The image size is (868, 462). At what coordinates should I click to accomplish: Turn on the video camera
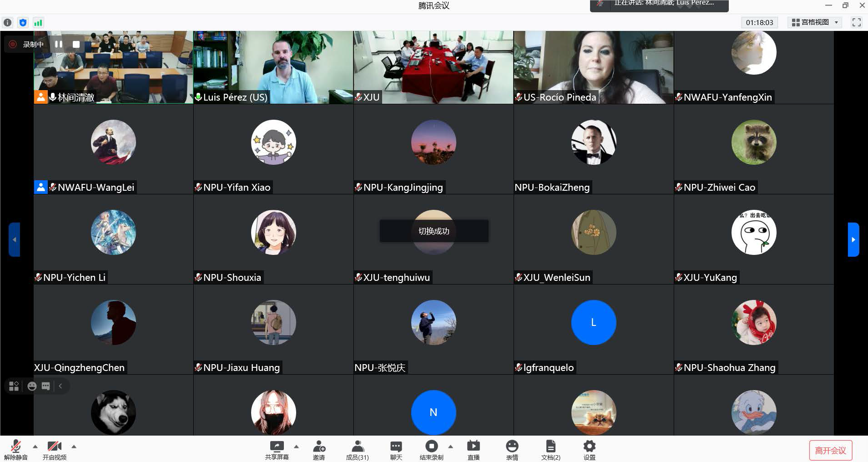tap(54, 450)
